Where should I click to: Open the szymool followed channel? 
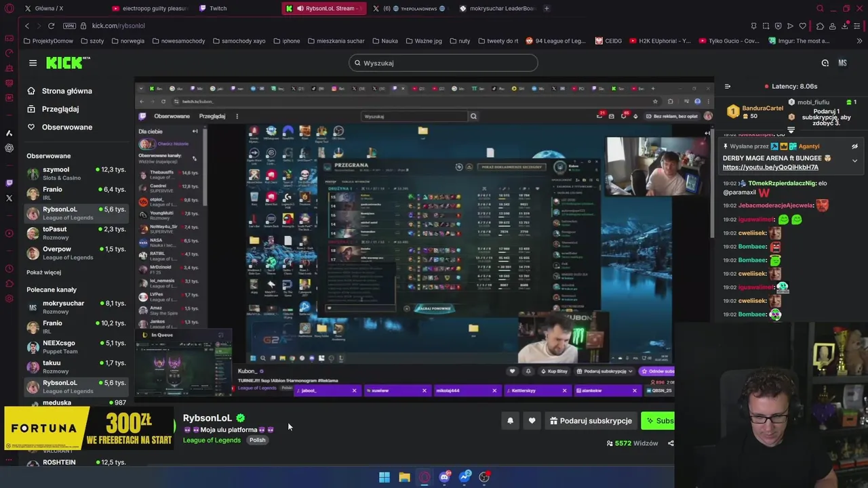pos(76,174)
